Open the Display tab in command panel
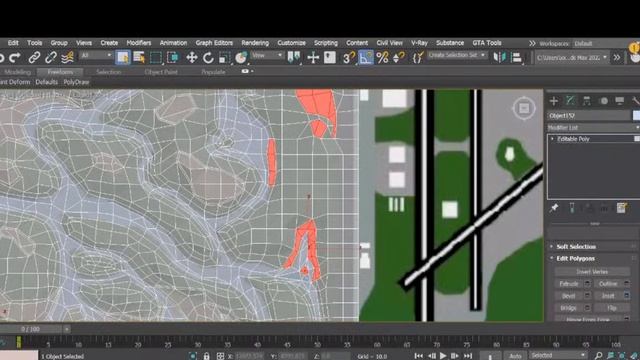 click(620, 101)
